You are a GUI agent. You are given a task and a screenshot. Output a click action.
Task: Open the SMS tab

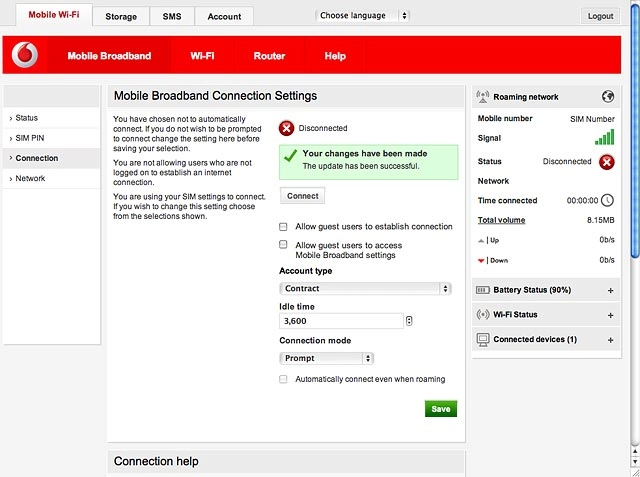(x=172, y=16)
